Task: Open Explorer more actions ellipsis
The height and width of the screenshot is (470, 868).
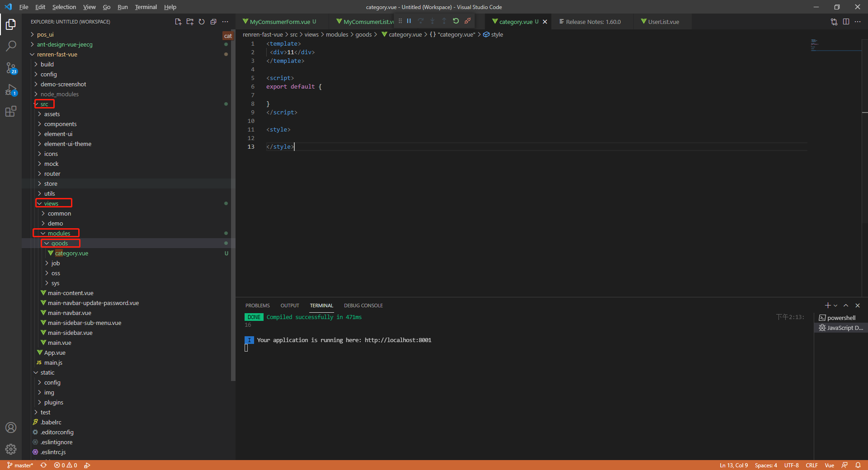Action: (x=225, y=22)
